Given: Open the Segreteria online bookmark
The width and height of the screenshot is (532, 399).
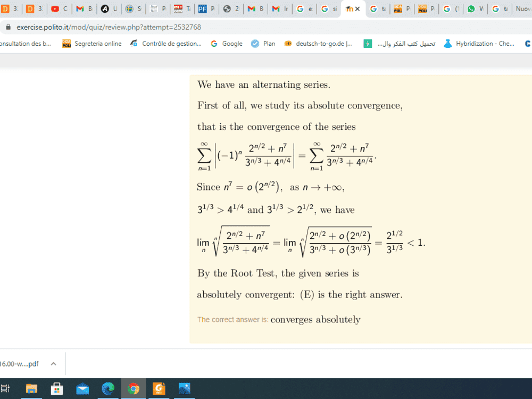Looking at the screenshot, I should (92, 44).
